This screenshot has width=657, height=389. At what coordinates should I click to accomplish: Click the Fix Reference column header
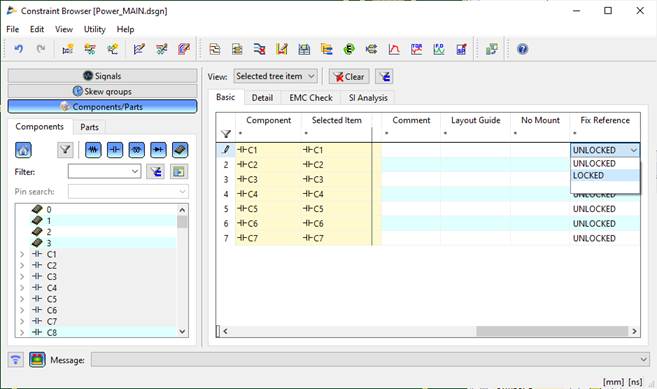pos(605,120)
